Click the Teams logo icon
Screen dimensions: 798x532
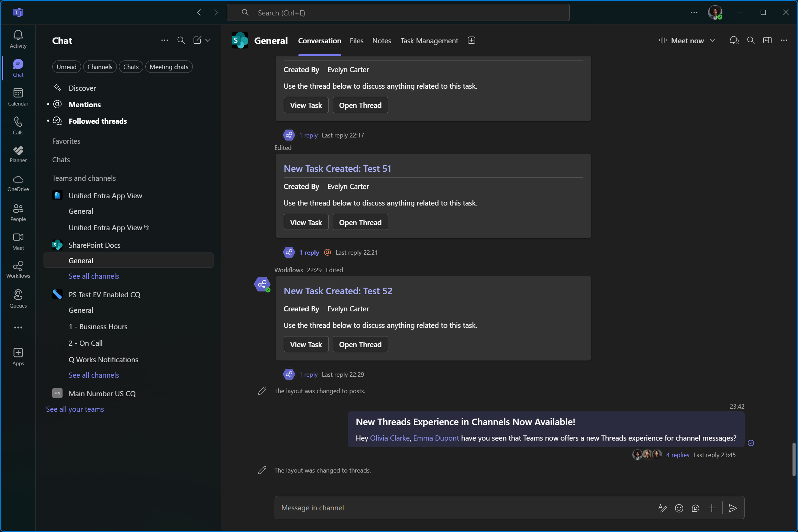[18, 13]
